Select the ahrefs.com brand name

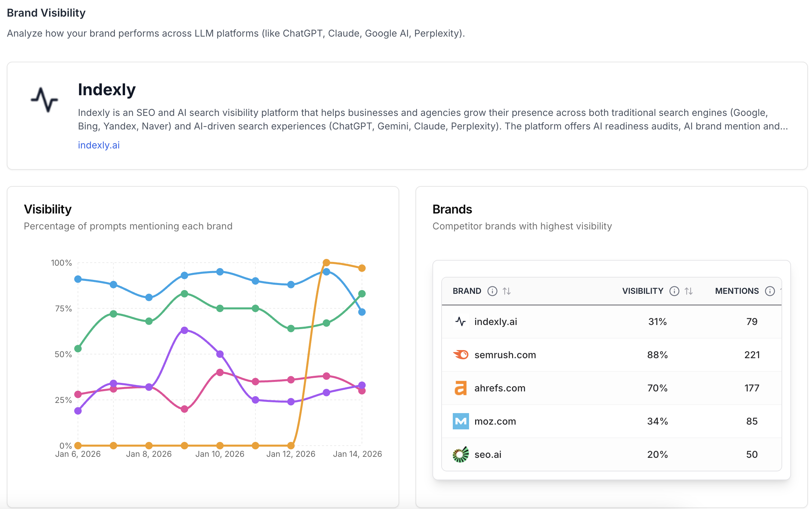tap(500, 388)
